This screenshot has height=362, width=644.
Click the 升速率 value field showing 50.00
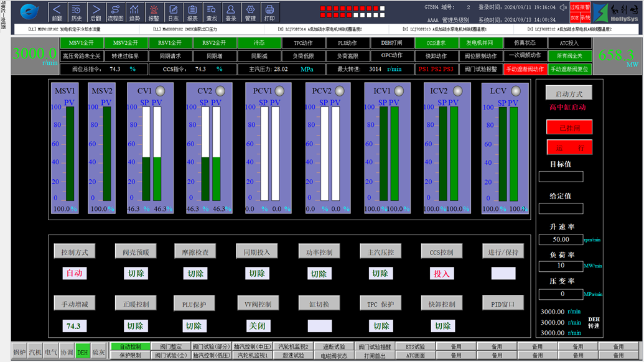[x=561, y=239]
